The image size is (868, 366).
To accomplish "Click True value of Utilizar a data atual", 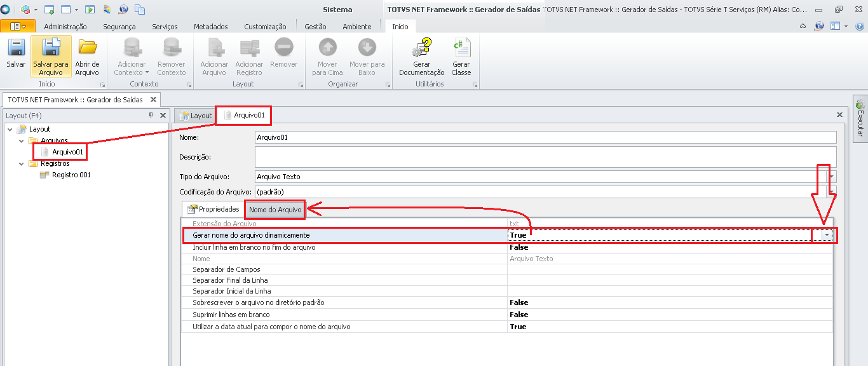I will pyautogui.click(x=518, y=327).
